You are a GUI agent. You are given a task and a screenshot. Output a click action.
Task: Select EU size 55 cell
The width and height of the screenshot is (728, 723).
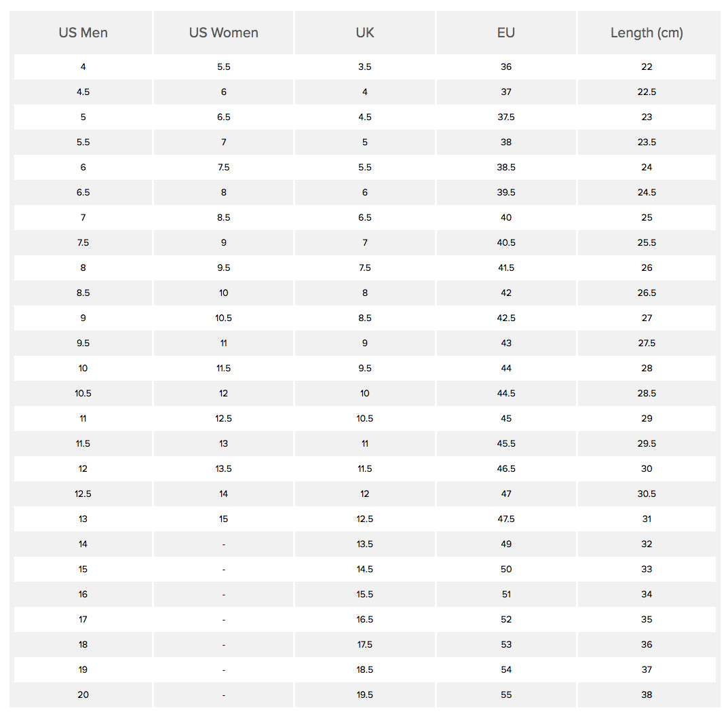[x=506, y=694]
